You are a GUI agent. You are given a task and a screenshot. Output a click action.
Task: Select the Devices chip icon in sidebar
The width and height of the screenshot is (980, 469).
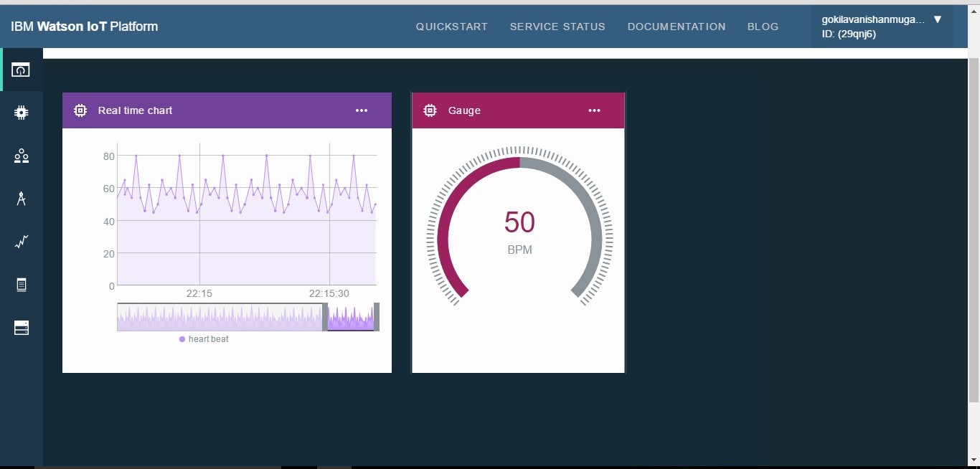(21, 113)
